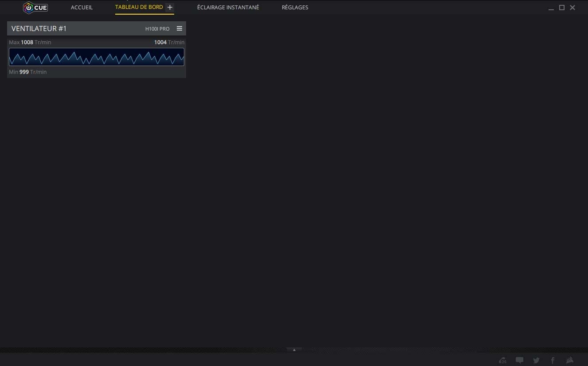Select the Tableau de bord tab

139,7
